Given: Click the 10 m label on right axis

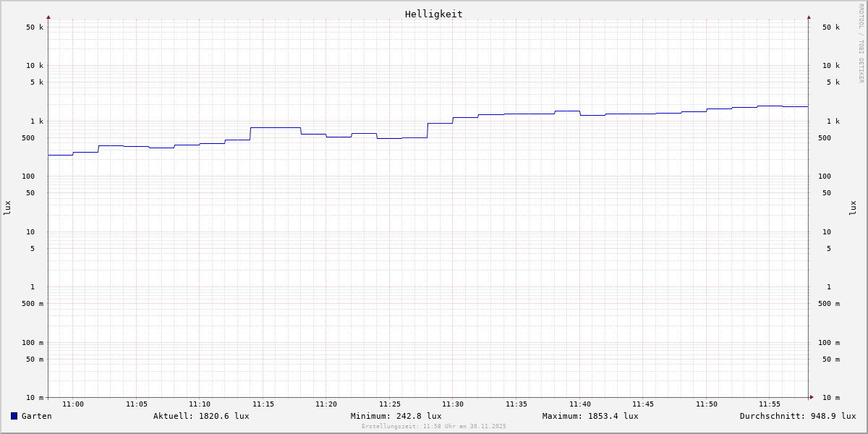Looking at the screenshot, I should point(831,398).
